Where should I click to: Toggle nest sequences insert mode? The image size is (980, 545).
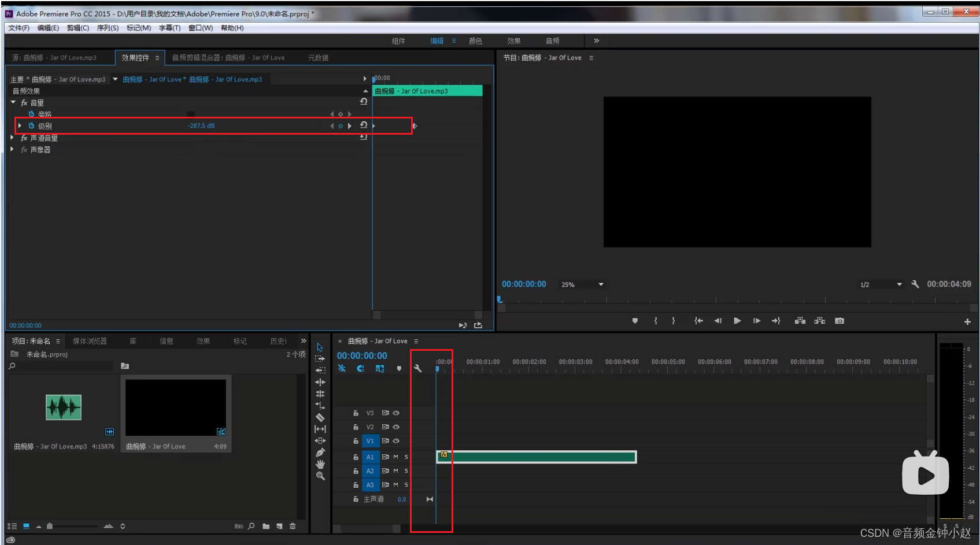coord(342,368)
